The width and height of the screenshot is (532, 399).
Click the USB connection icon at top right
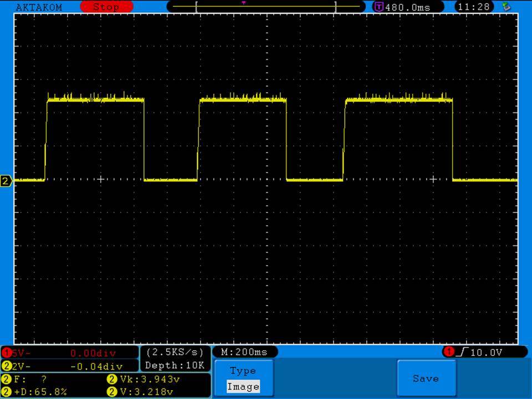click(x=506, y=7)
